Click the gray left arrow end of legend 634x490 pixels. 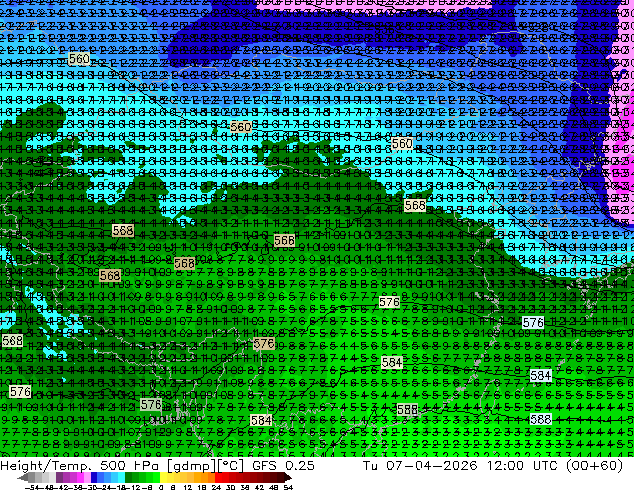pos(23,478)
